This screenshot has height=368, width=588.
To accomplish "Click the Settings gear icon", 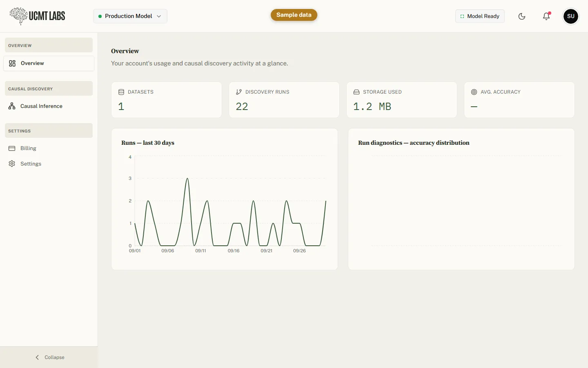I will [x=12, y=164].
